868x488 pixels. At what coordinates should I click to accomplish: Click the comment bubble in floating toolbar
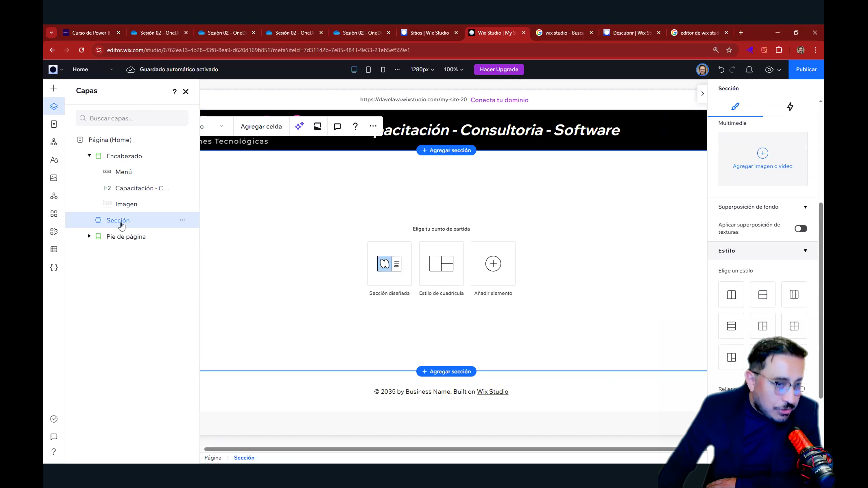(x=337, y=126)
